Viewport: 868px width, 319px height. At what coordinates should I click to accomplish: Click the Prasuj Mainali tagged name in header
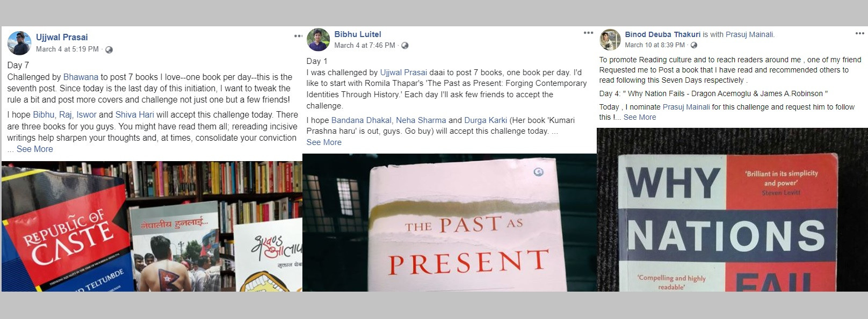(749, 34)
